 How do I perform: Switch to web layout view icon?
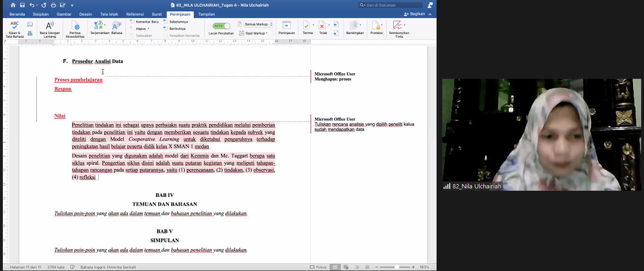pyautogui.click(x=346, y=267)
